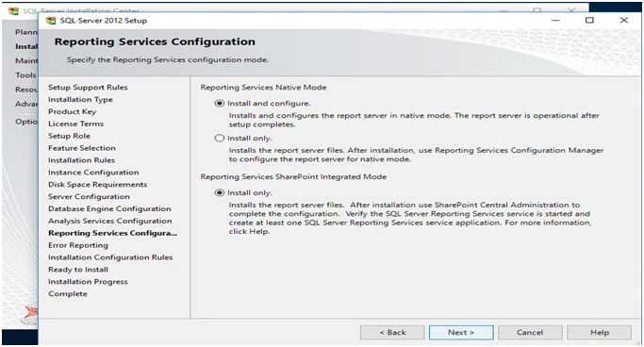Image resolution: width=644 pixels, height=347 pixels.
Task: Click current Reporting Services Configuration step
Action: tap(113, 233)
